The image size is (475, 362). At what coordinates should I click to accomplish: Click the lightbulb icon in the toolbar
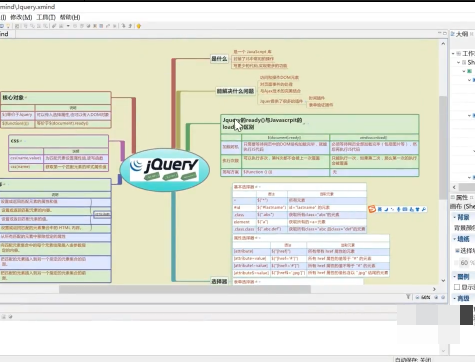8,26
